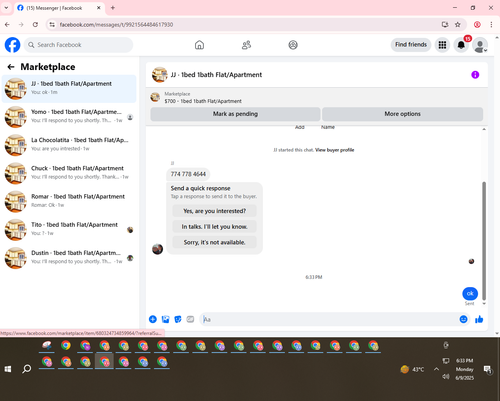Click the browser back arrow
The image size is (500, 401).
pyautogui.click(x=7, y=25)
